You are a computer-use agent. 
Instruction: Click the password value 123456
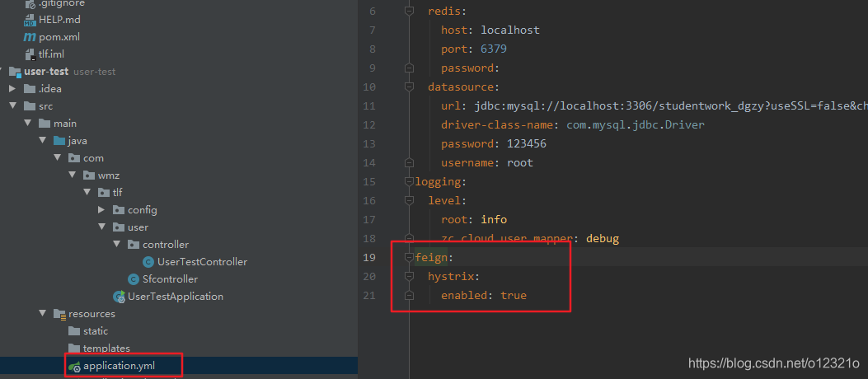(527, 144)
